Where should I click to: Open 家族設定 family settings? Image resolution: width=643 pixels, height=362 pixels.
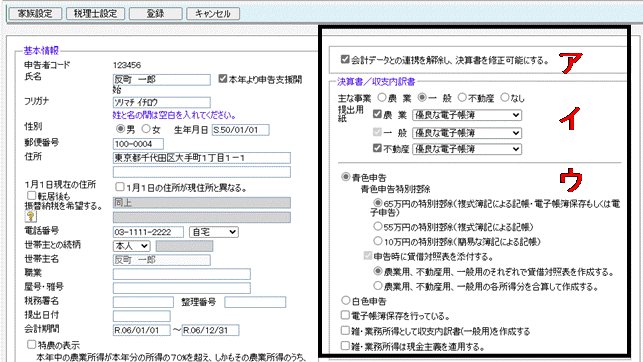pos(35,14)
